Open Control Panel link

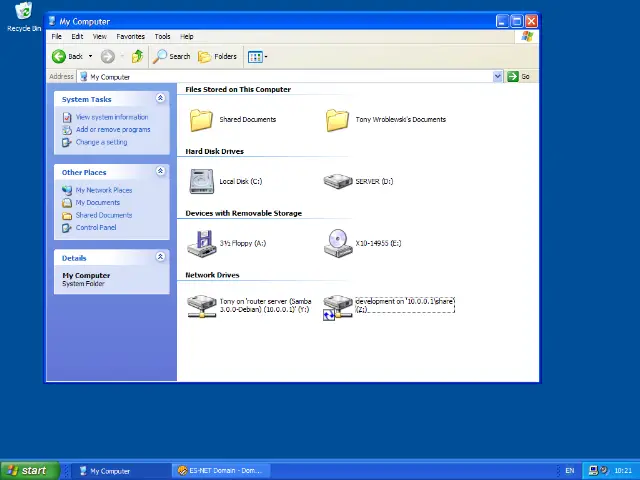(x=96, y=227)
